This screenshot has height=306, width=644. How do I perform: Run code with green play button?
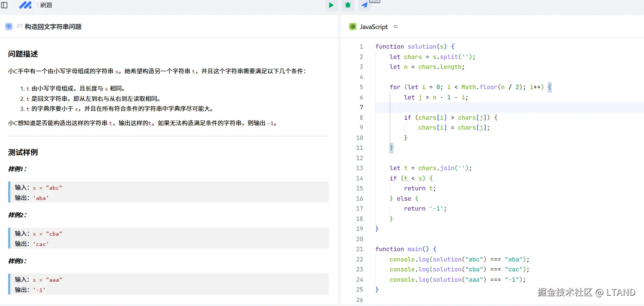331,5
